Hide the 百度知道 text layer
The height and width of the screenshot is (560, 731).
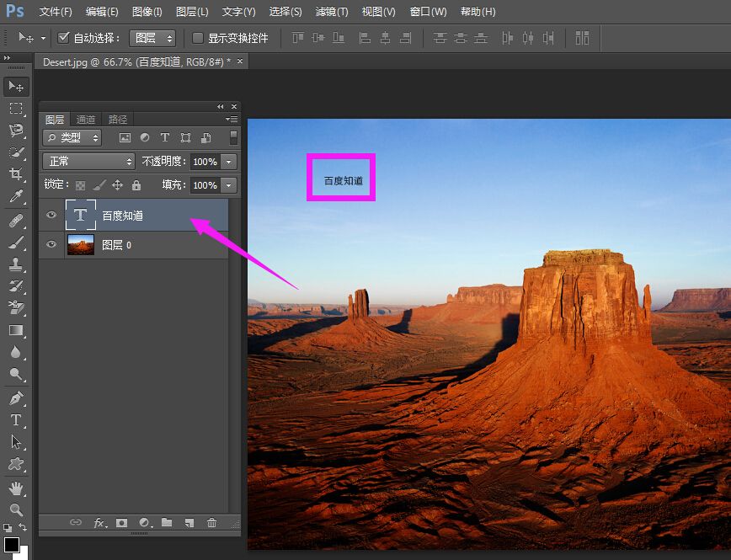(51, 215)
